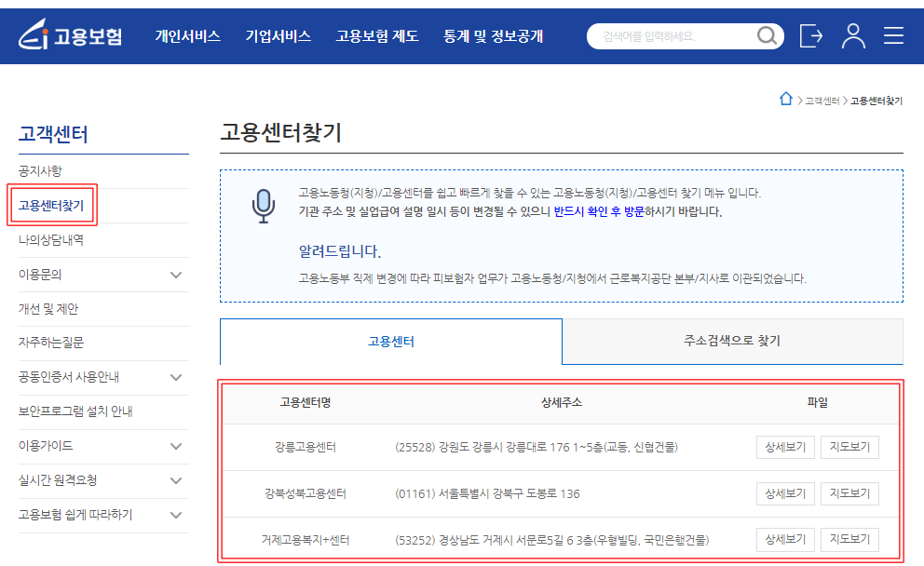The width and height of the screenshot is (924, 566).
Task: Click the search magnifier icon
Action: [766, 35]
